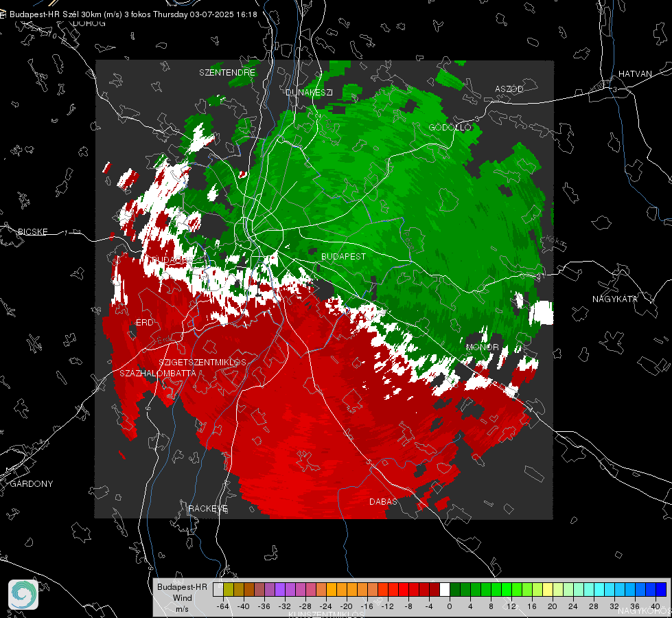Viewport: 672px width, 618px height.
Task: Click the MONOR town label
Action: point(482,347)
